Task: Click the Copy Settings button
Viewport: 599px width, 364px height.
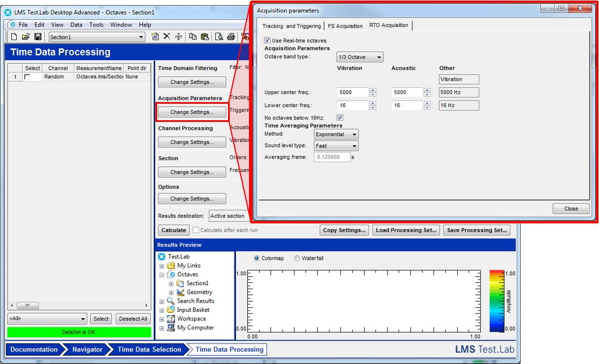Action: tap(344, 230)
